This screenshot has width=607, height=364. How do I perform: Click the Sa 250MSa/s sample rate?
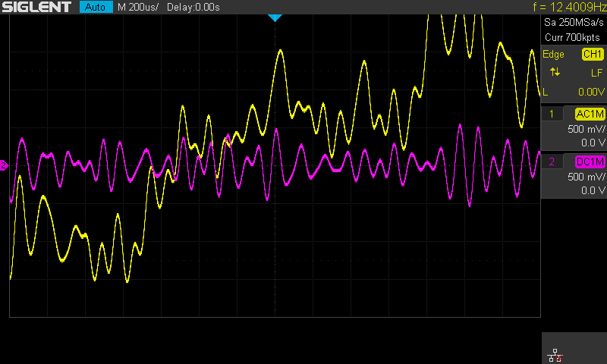point(574,23)
